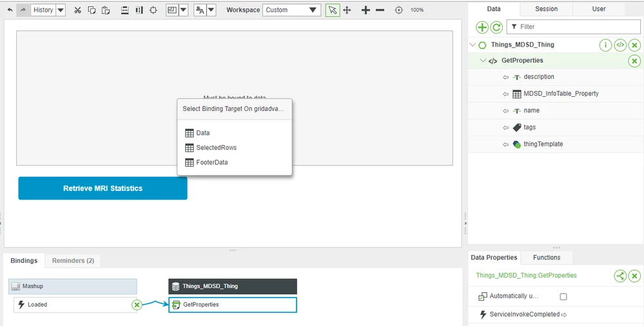
Task: Switch to the User tab
Action: pos(599,8)
